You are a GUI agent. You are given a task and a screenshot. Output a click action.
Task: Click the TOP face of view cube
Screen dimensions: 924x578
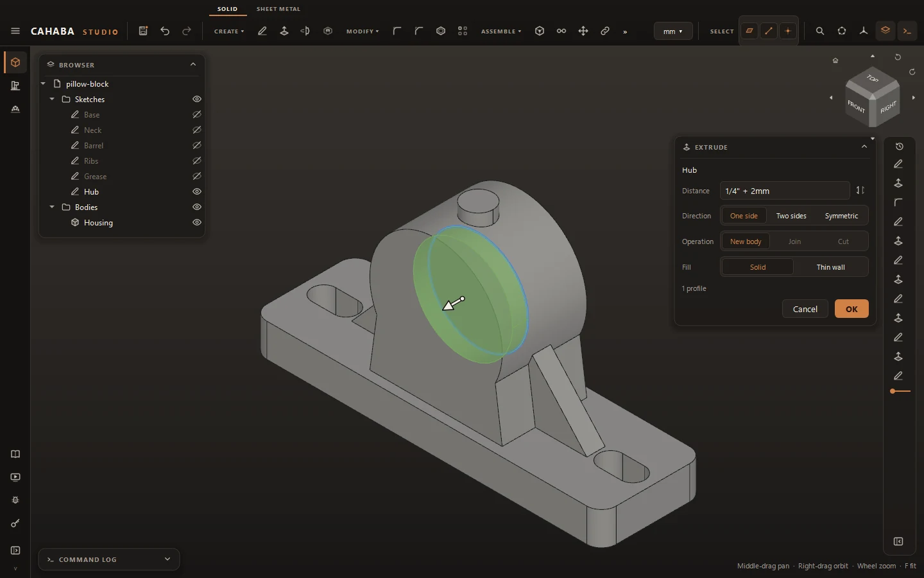[873, 79]
